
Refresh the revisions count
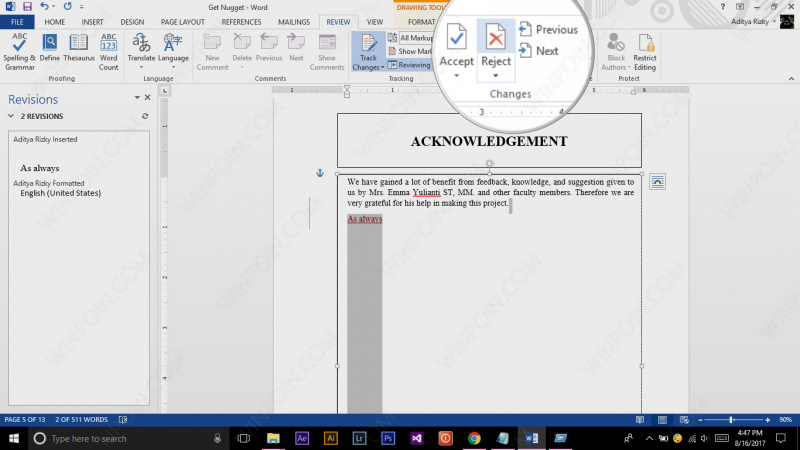[145, 116]
